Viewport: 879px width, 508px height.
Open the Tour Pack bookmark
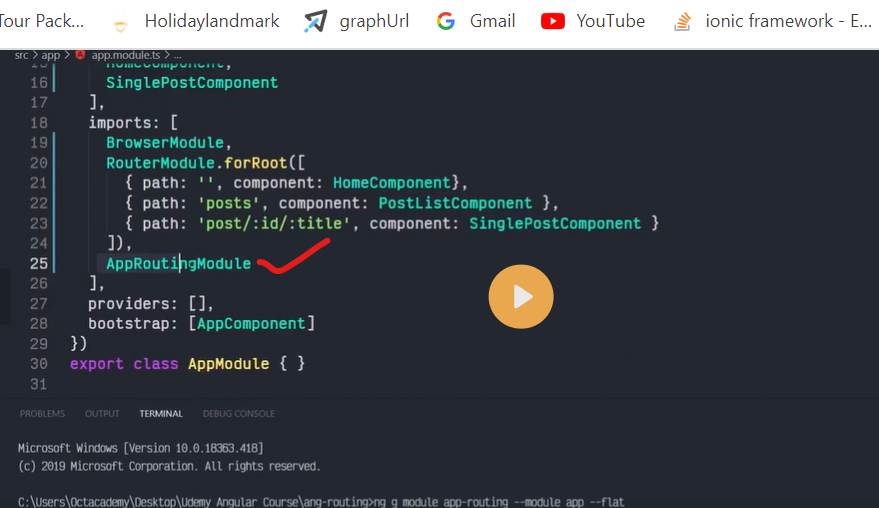(42, 21)
